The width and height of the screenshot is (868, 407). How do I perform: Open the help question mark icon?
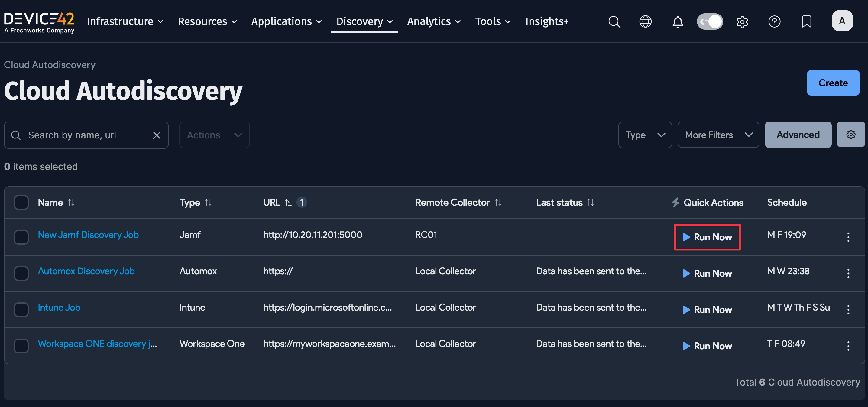point(774,21)
